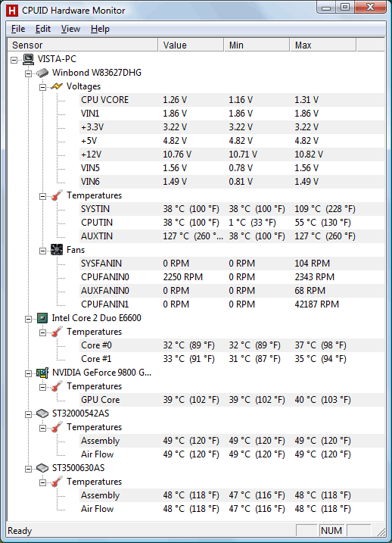Select Assembly row under ST32000542AS
Viewport: 392px width, 543px height.
point(232,441)
